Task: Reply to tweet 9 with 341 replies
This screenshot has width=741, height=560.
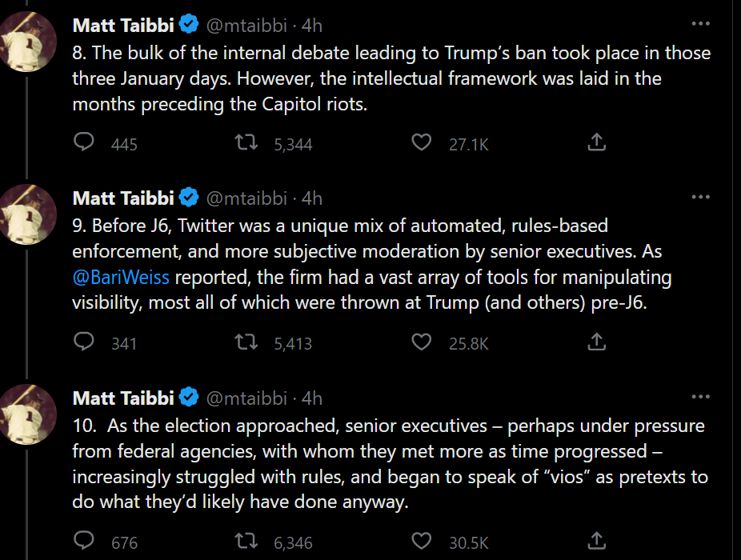Action: point(84,342)
